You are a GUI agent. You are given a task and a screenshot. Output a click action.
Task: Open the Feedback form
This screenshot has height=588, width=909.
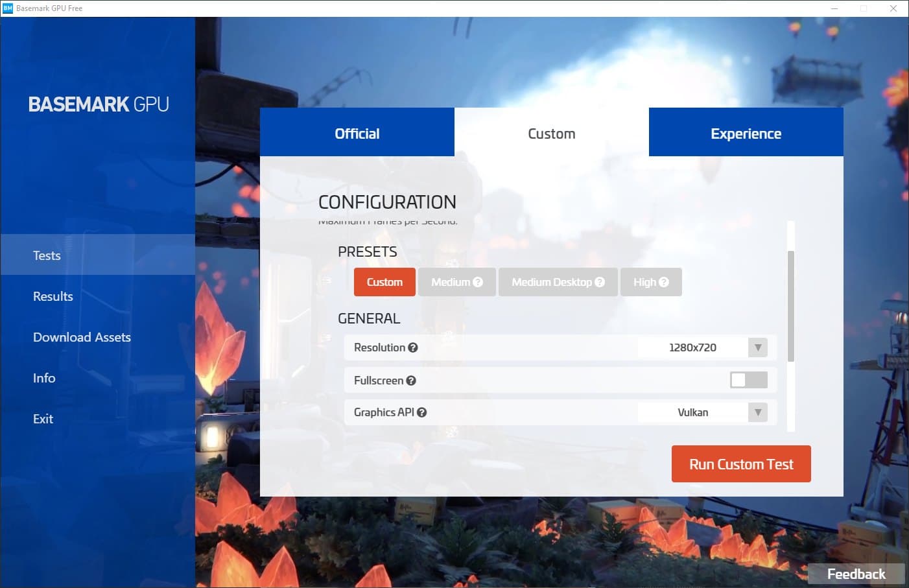[x=856, y=573]
